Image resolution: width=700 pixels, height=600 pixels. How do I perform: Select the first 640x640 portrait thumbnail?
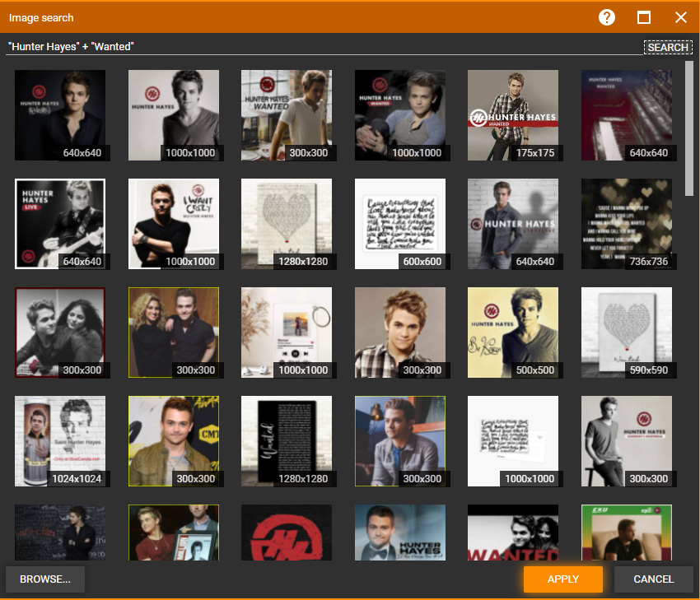60,114
